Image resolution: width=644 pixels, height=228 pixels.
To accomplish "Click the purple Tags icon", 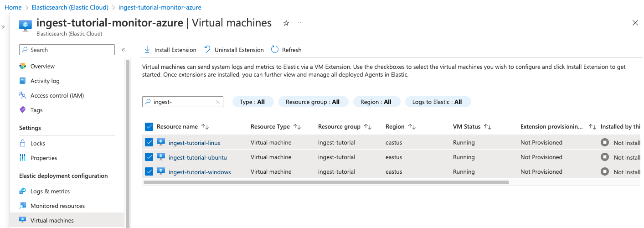I will [23, 110].
